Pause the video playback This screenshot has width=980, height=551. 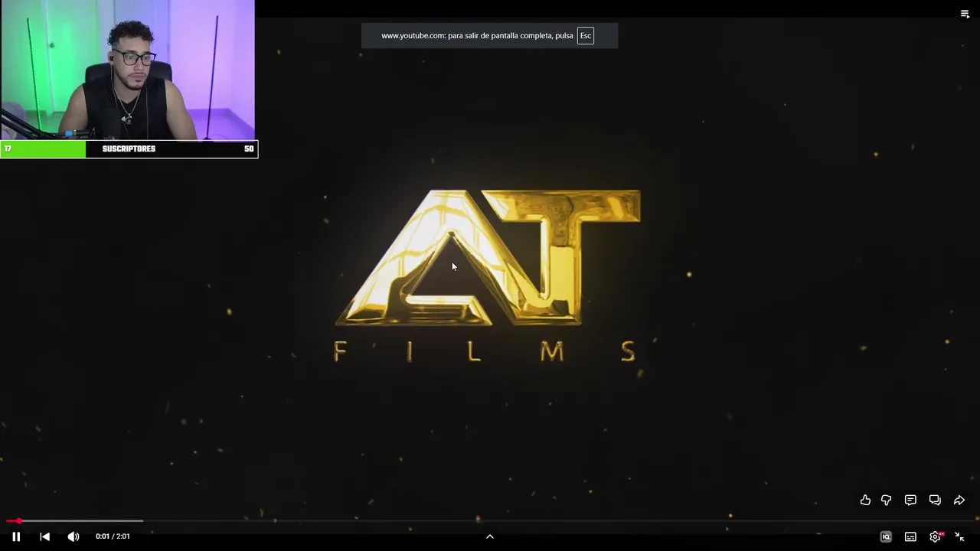16,536
